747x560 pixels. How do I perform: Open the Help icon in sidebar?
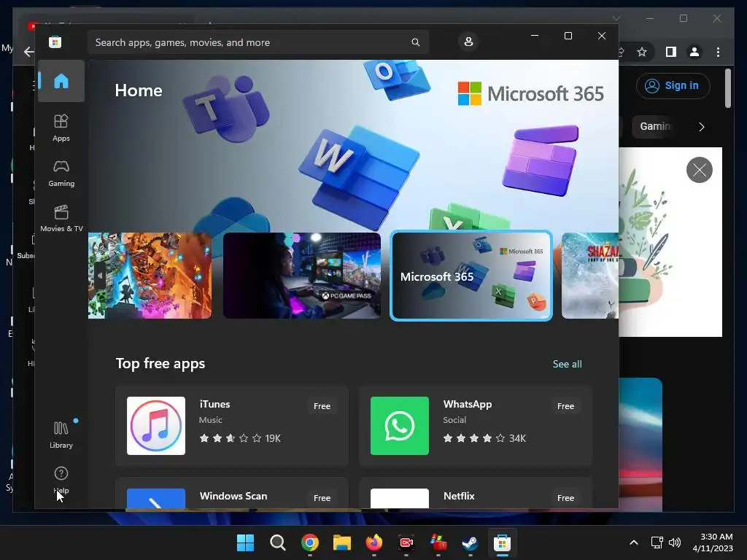click(x=61, y=480)
